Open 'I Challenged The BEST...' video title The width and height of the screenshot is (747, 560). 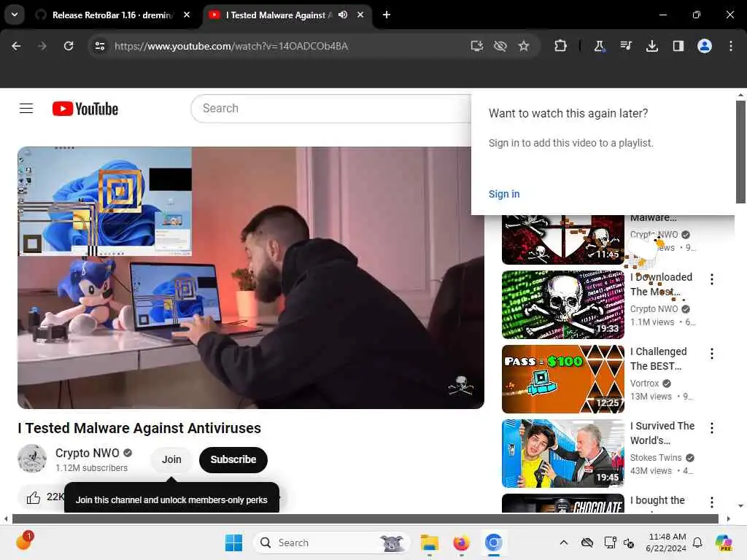[x=659, y=359]
